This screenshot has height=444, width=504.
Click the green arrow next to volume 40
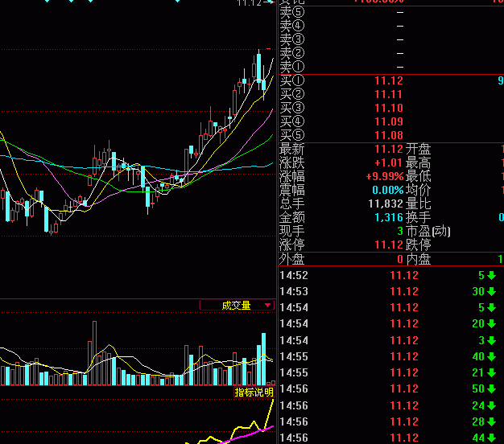(491, 356)
